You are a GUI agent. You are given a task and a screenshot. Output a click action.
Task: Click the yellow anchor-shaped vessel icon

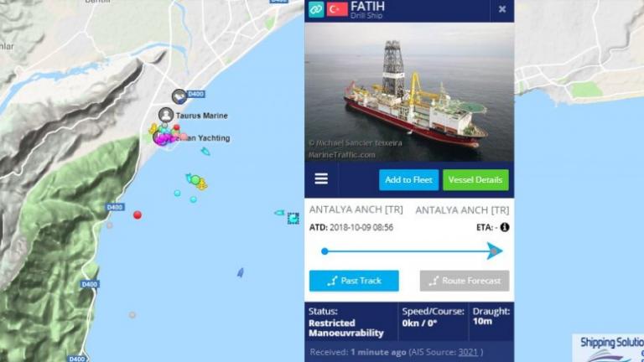(202, 185)
